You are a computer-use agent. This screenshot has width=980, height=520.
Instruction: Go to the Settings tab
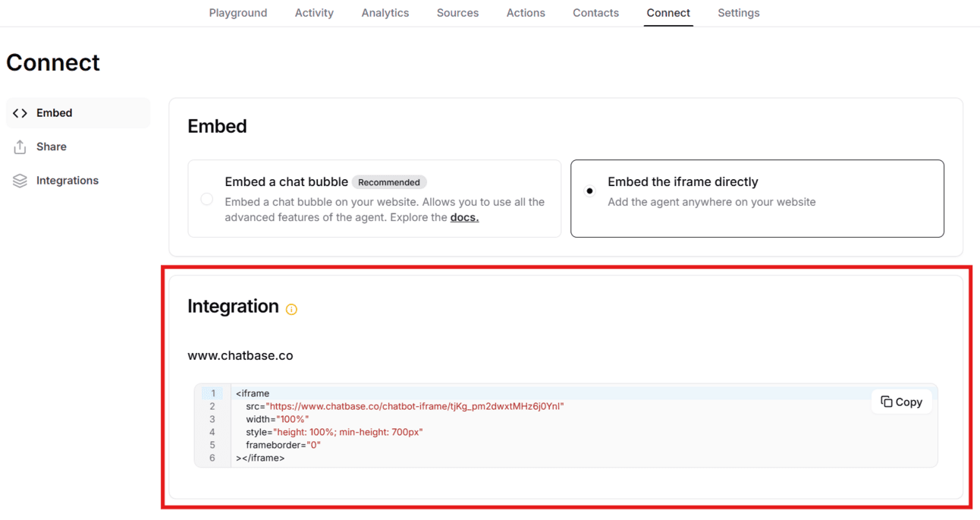tap(739, 13)
